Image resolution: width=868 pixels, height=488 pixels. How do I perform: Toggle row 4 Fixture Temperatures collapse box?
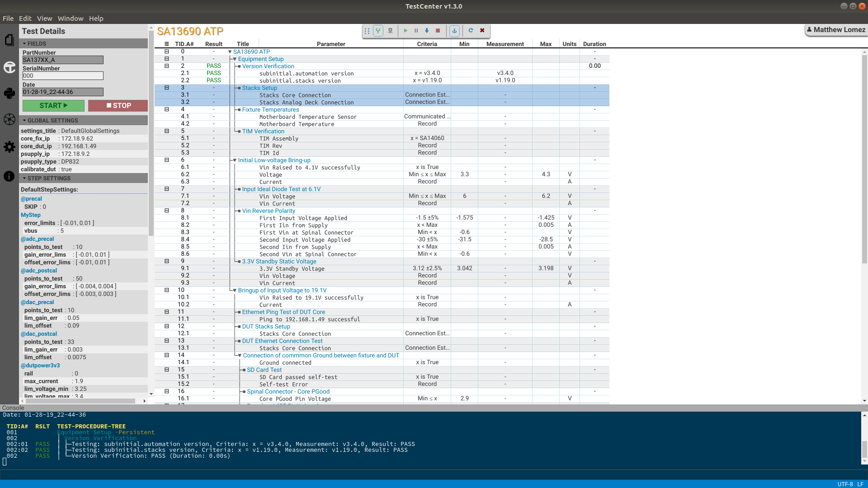click(x=167, y=109)
